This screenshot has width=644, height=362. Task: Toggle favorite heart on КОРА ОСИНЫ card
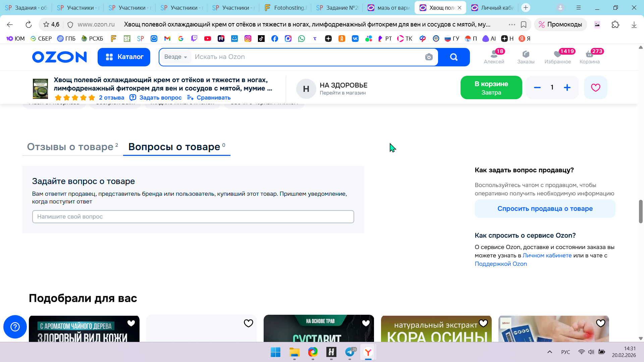point(483,323)
